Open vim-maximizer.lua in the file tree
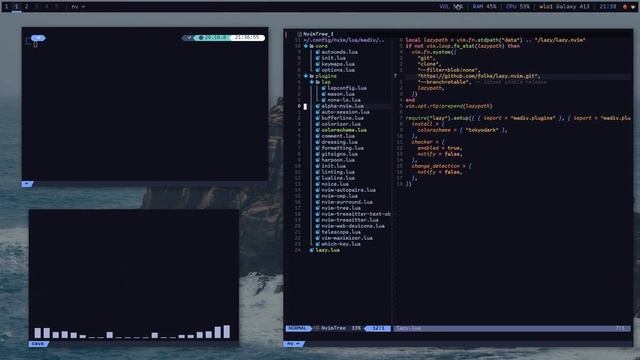The height and width of the screenshot is (360, 640). coord(347,238)
